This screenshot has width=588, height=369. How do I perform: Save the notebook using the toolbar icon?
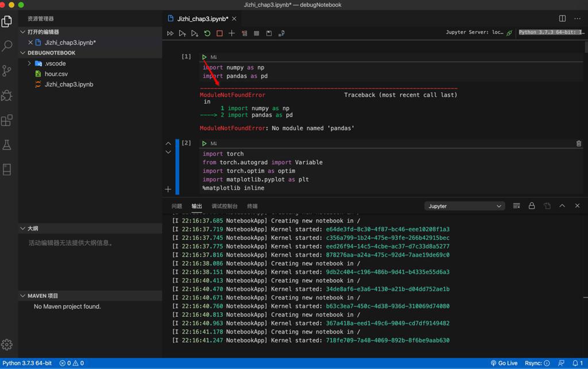[269, 34]
